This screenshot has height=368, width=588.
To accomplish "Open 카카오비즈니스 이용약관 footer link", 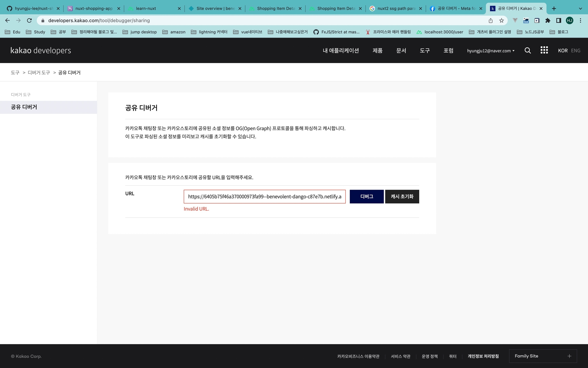I will coord(358,356).
